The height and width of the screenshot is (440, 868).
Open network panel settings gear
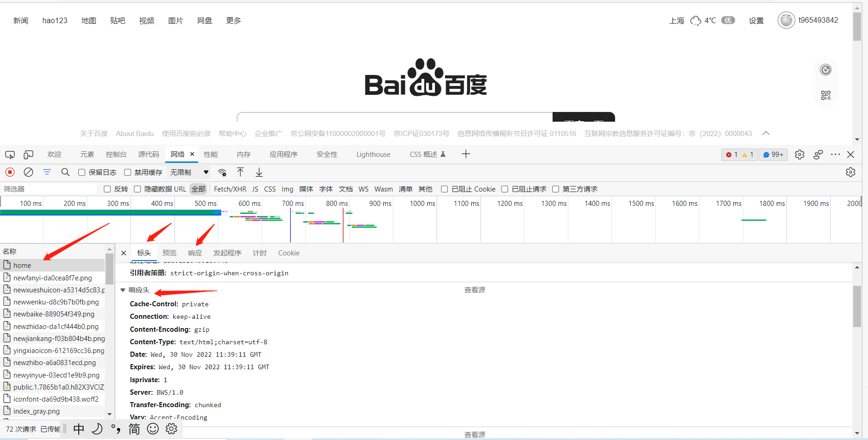tap(850, 172)
